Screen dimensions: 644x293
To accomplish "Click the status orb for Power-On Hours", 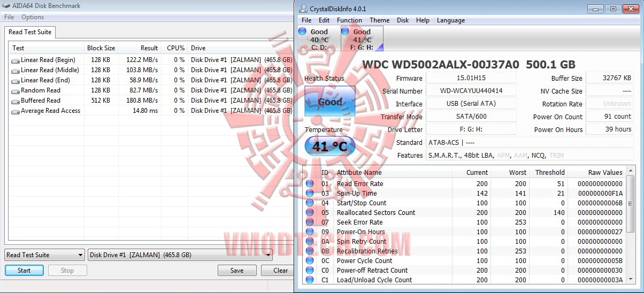I will (x=309, y=232).
